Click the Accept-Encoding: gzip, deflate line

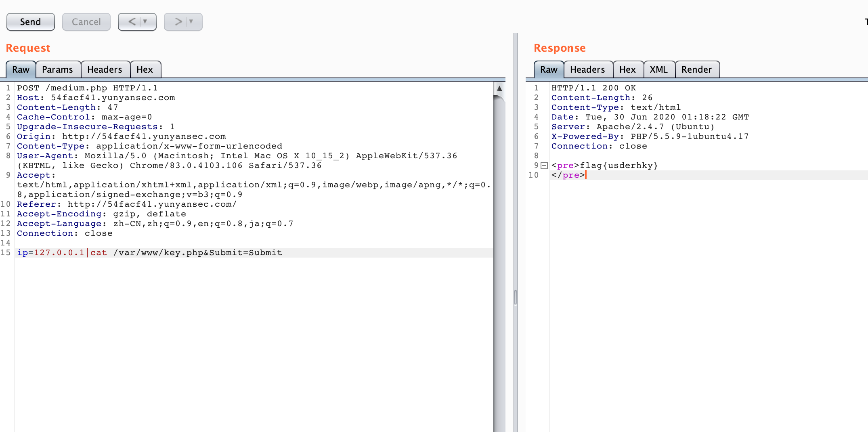pos(102,214)
